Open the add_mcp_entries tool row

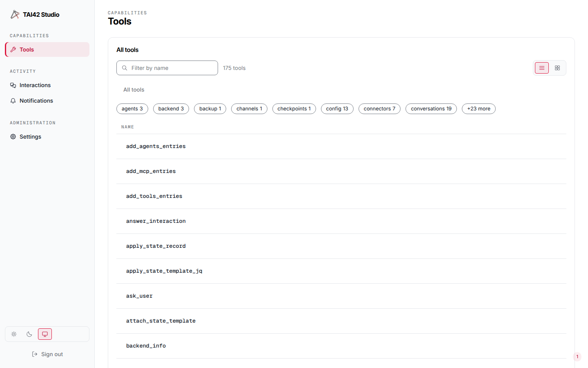pyautogui.click(x=341, y=171)
